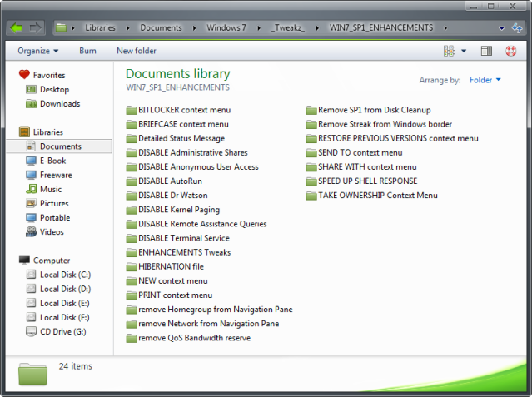
Task: Click Windows 7 in the breadcrumb path
Action: pos(226,27)
